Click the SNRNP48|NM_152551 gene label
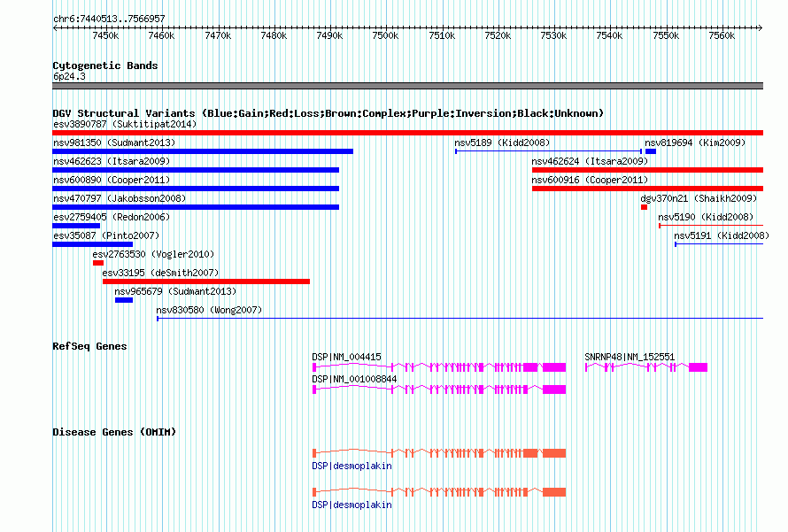788x532 pixels. click(x=630, y=357)
